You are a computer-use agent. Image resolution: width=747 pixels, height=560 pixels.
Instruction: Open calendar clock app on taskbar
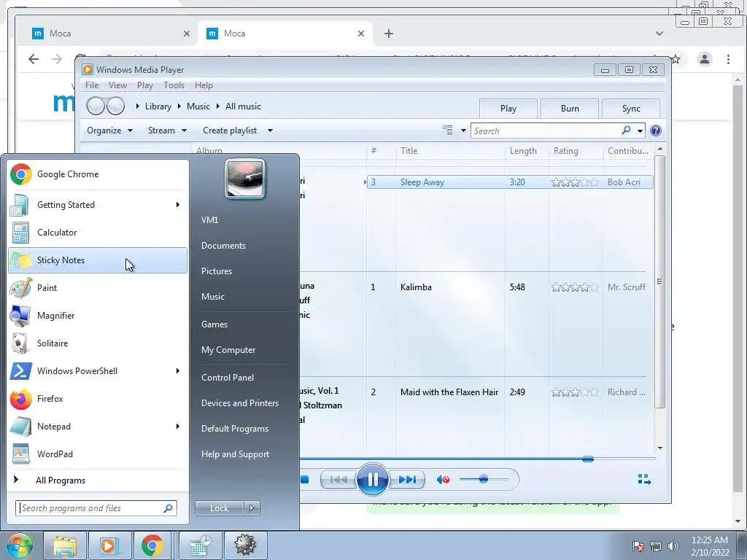point(200,545)
